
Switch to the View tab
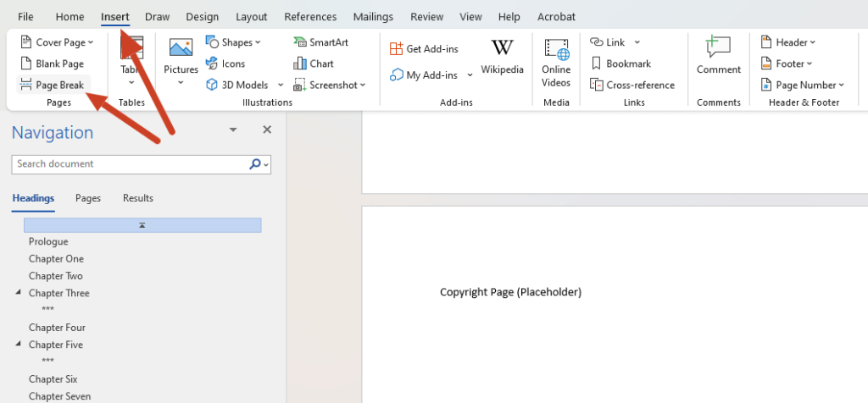click(470, 17)
